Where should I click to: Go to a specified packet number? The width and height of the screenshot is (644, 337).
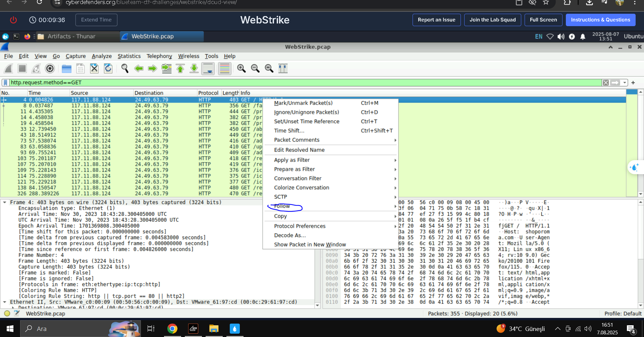click(166, 69)
